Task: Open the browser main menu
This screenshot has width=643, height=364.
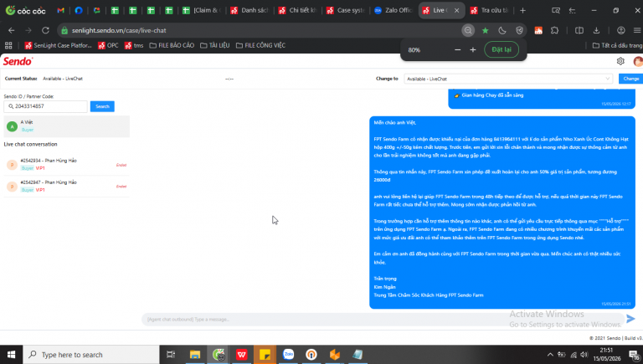Action: 637,30
